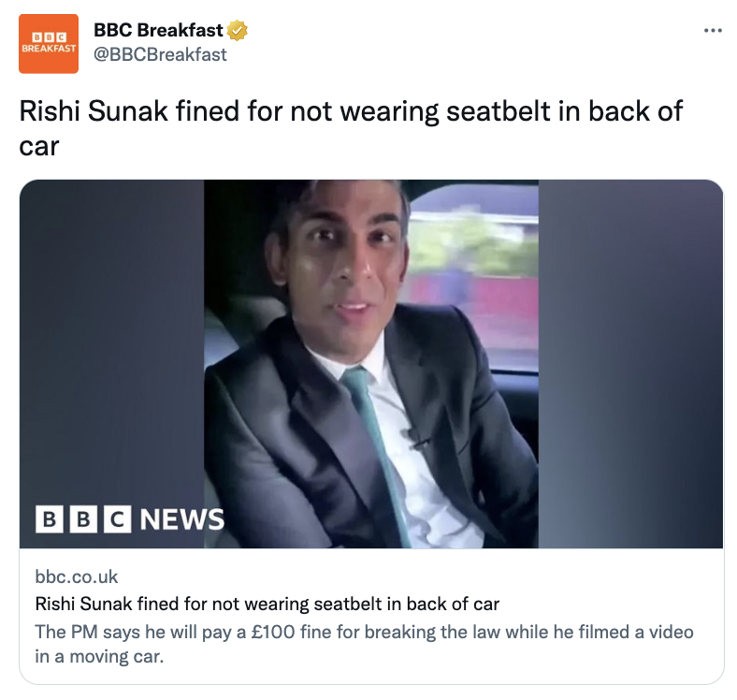The image size is (737, 700).
Task: Open the @BBCBreakfast handle link
Action: 160,54
